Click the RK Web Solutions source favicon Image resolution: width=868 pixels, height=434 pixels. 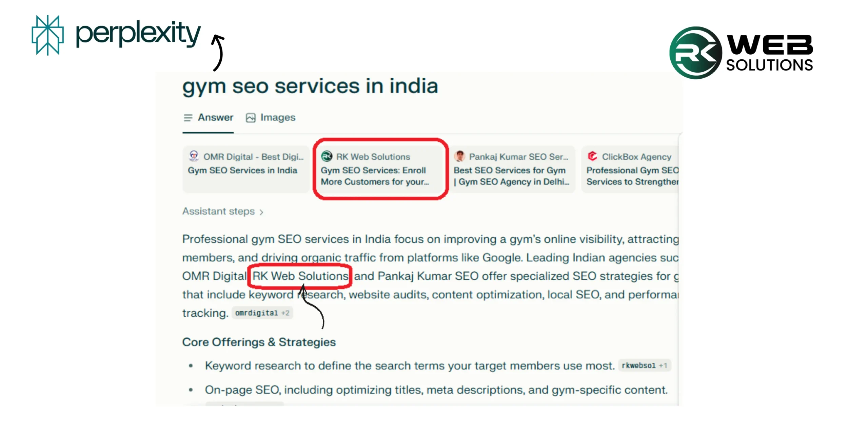tap(327, 156)
